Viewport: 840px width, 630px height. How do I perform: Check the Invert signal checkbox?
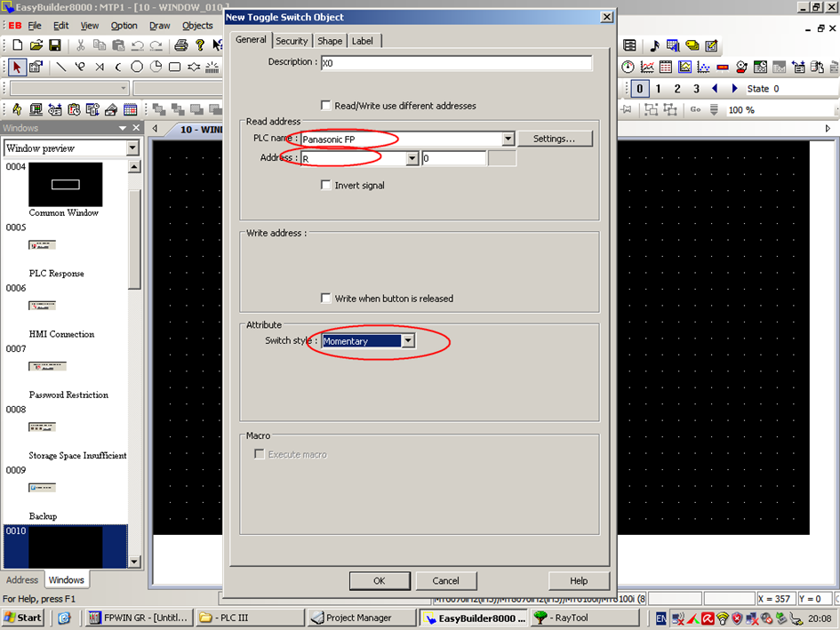326,185
